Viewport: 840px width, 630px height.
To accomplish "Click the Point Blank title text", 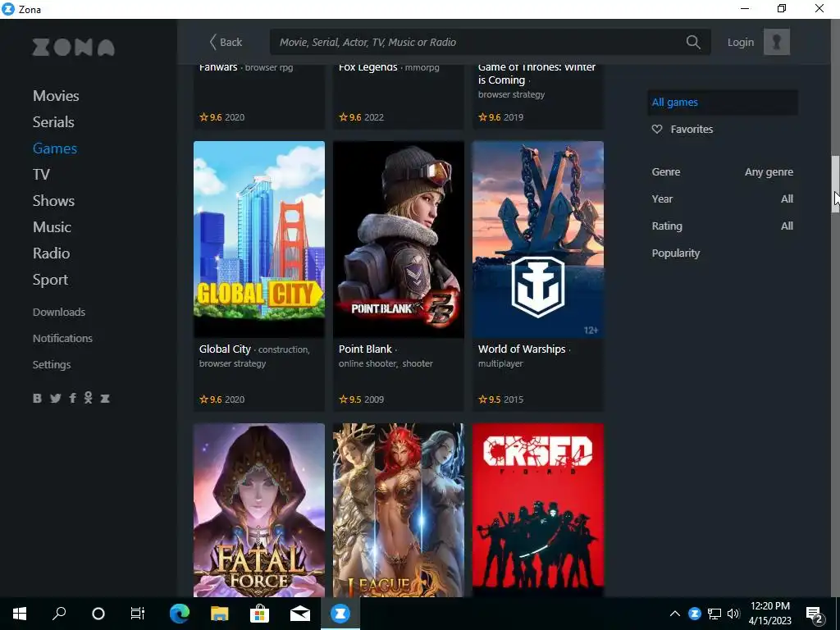I will 365,349.
